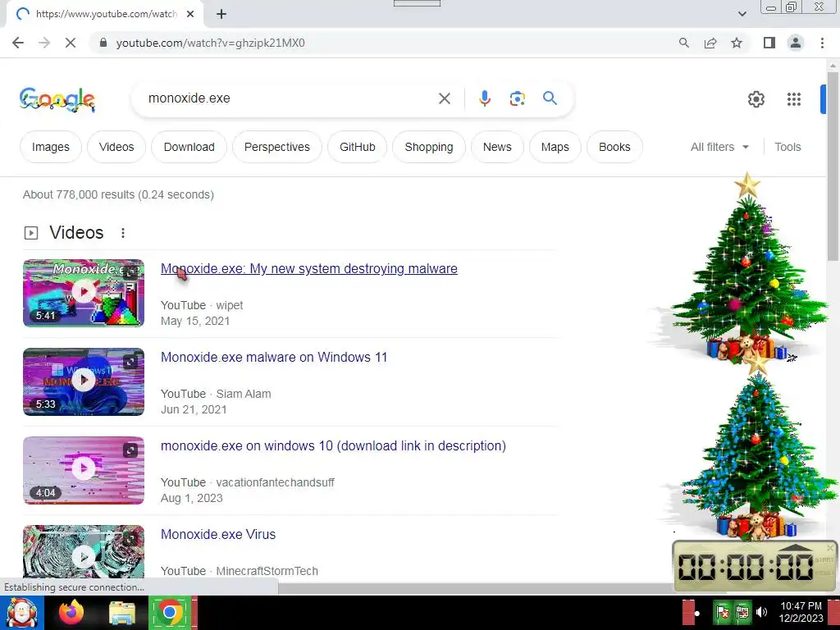Clear the search box with X
The width and height of the screenshot is (840, 630).
(444, 98)
